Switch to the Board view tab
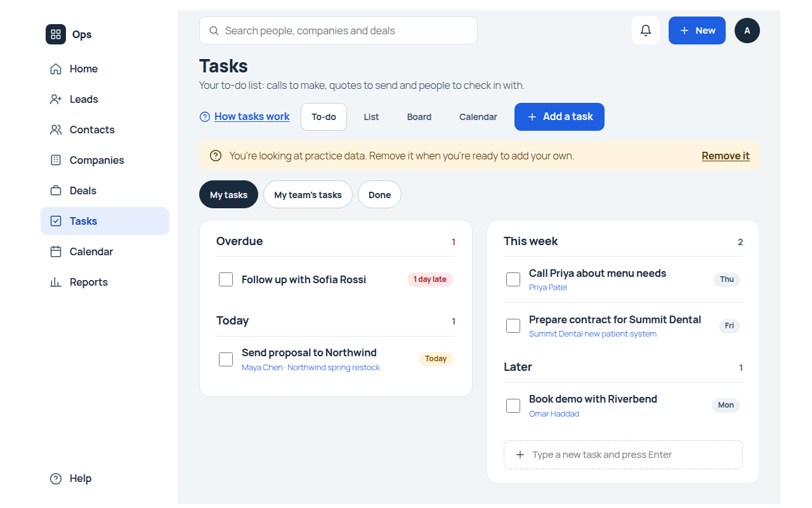The image size is (812, 508). (419, 117)
